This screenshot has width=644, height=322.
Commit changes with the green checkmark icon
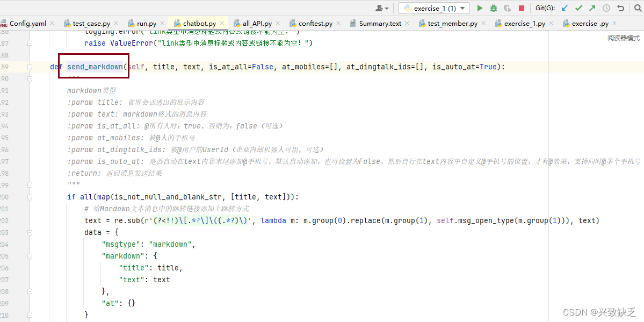[x=578, y=8]
